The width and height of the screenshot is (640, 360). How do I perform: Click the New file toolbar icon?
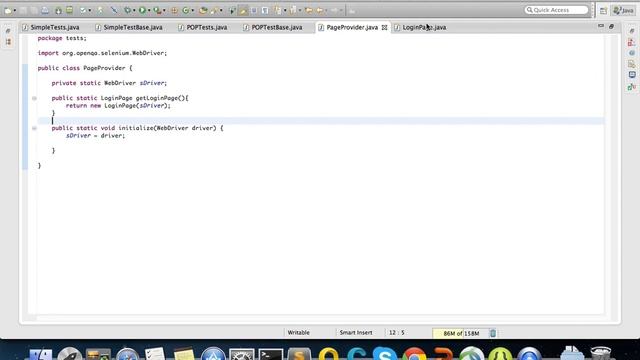coord(8,11)
